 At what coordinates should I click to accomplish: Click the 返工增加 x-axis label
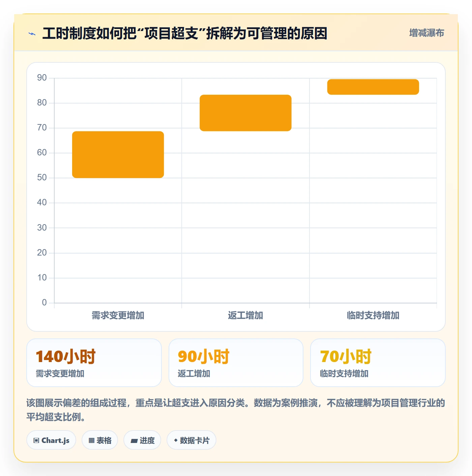click(245, 316)
